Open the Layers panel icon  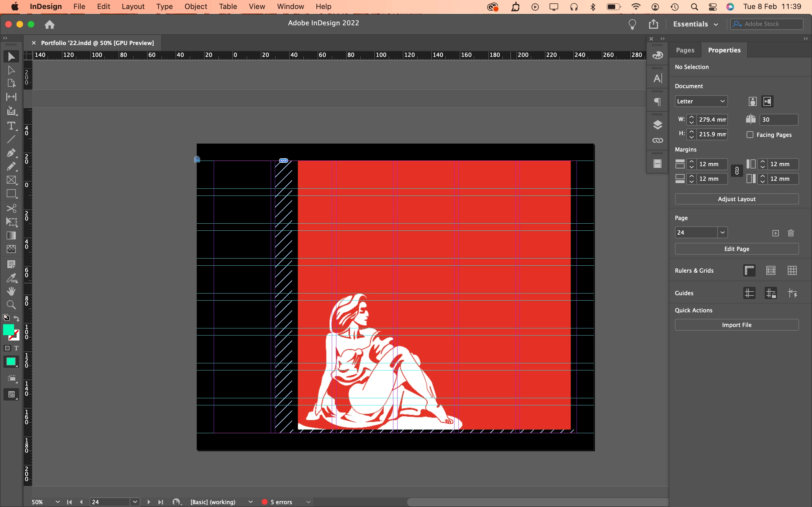tap(657, 125)
